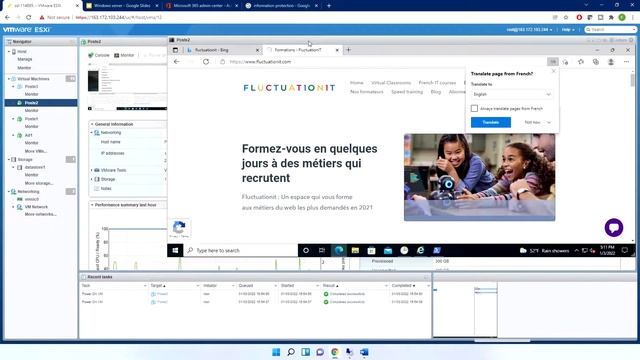Image resolution: width=640 pixels, height=360 pixels.
Task: Open the host taskbar search icon
Action: click(x=291, y=352)
